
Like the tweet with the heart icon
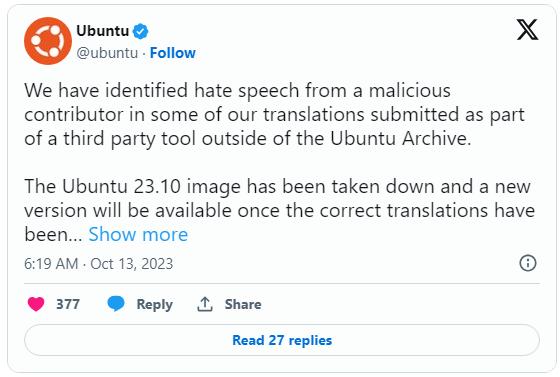tap(36, 304)
